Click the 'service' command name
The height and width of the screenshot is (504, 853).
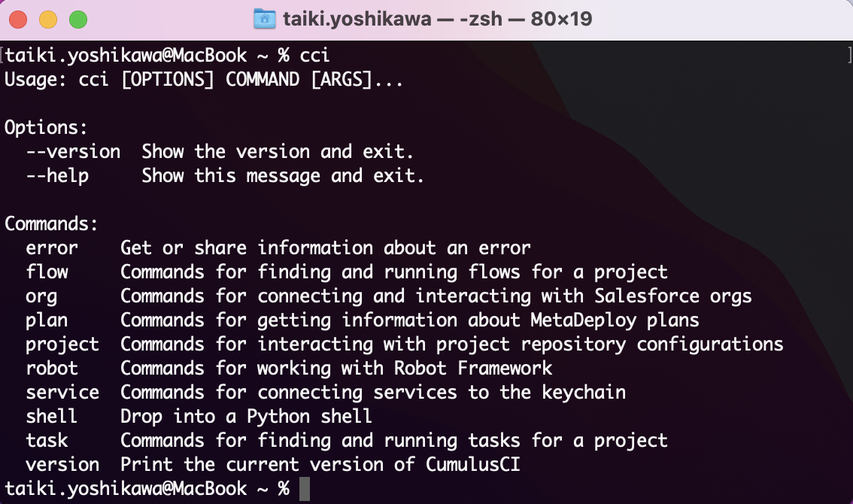[62, 393]
